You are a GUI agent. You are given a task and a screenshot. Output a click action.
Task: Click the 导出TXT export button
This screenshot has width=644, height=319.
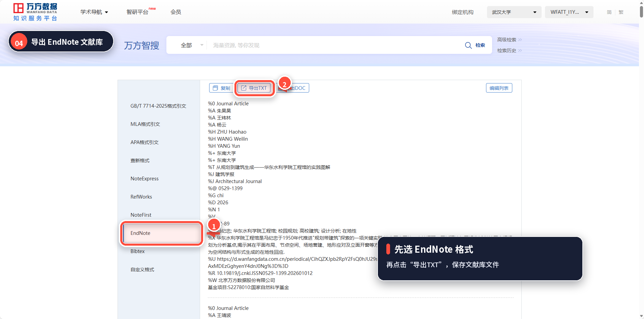pos(254,88)
